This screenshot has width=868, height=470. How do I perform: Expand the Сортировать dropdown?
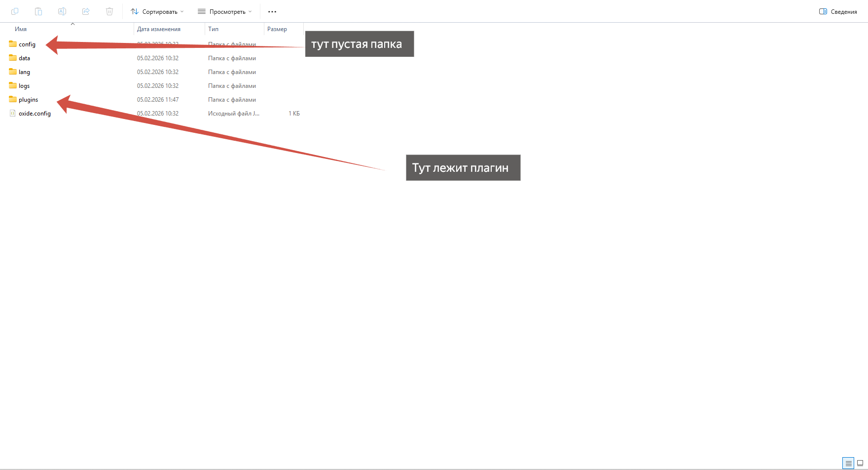pos(157,11)
